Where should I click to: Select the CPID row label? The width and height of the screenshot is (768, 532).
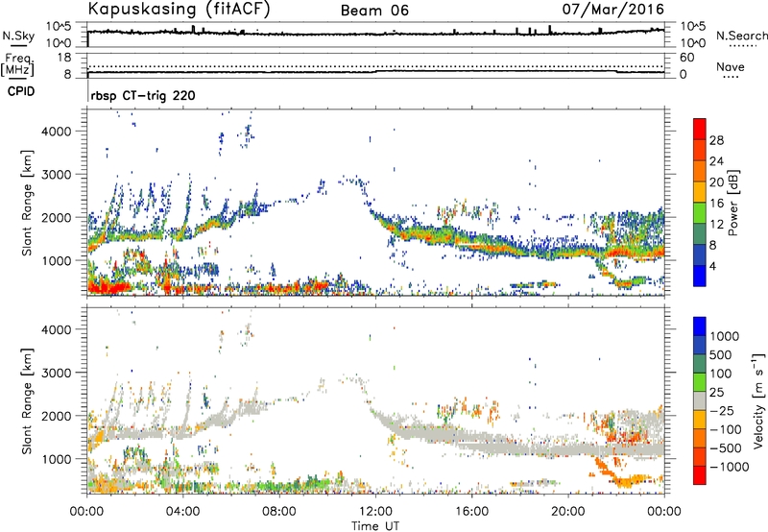coord(21,91)
